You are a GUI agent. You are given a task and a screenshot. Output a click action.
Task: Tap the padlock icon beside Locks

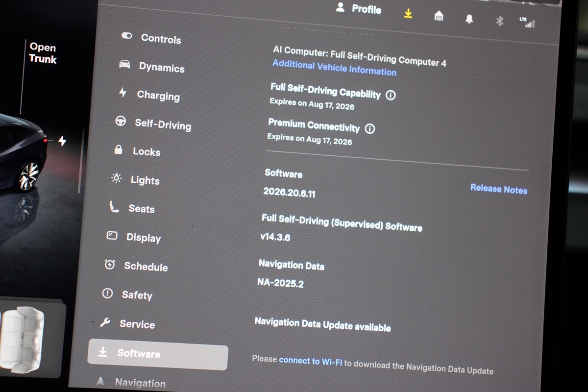(118, 149)
